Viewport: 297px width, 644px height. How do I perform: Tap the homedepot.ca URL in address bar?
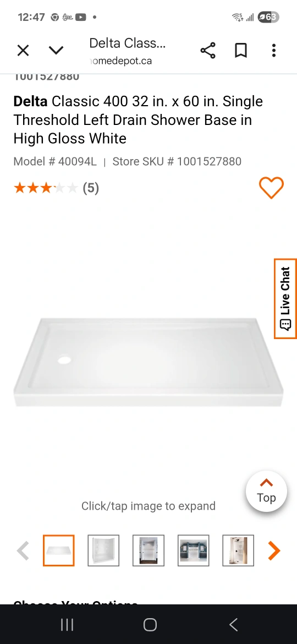pyautogui.click(x=121, y=61)
